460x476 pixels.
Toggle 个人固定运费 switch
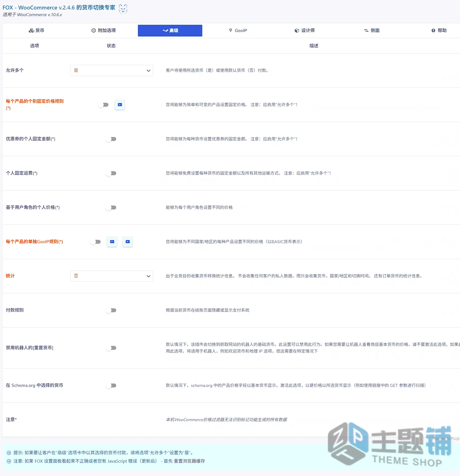coord(111,173)
